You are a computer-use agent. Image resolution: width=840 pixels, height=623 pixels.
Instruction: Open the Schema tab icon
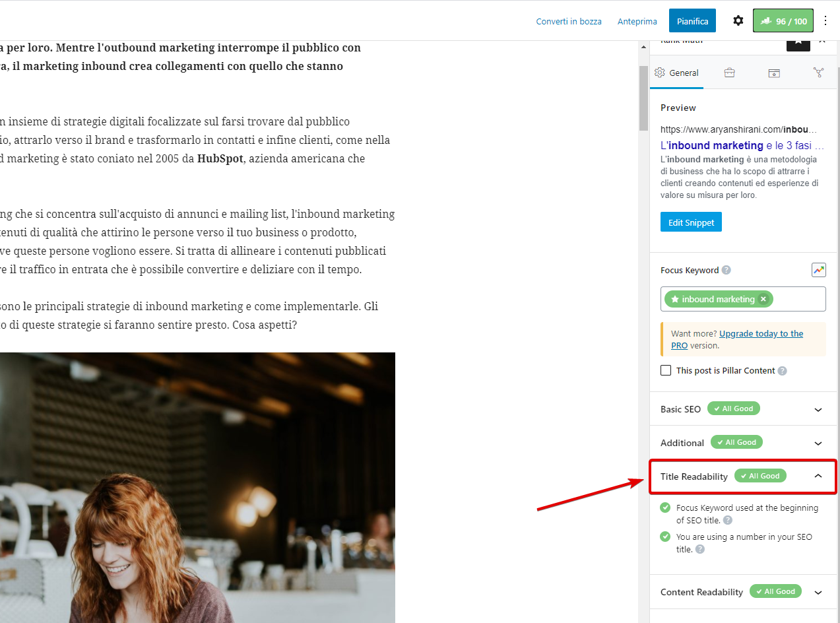tap(774, 73)
